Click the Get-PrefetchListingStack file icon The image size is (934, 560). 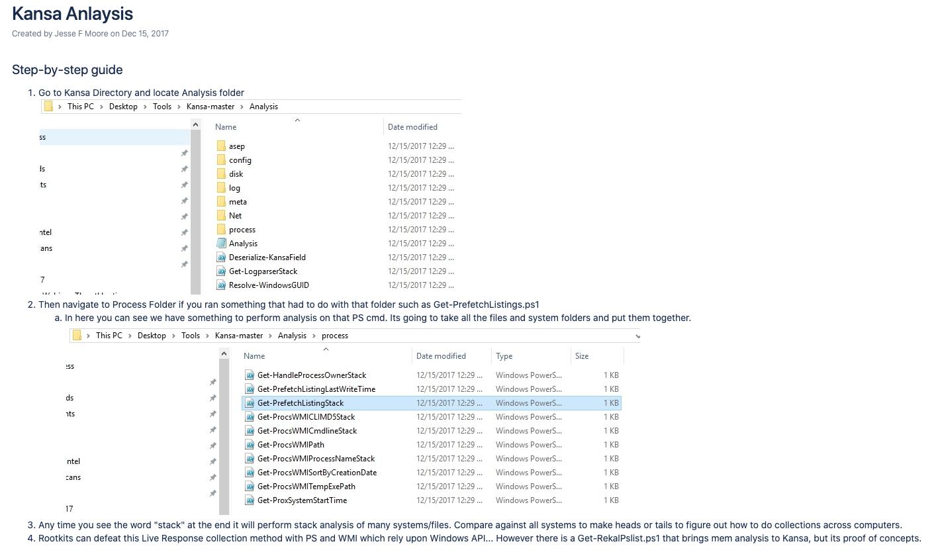point(250,403)
